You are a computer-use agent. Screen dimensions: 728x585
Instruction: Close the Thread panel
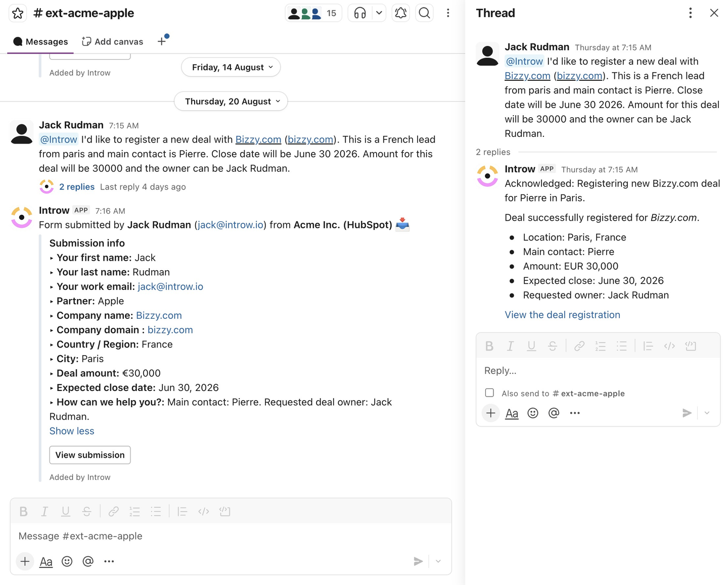coord(714,13)
